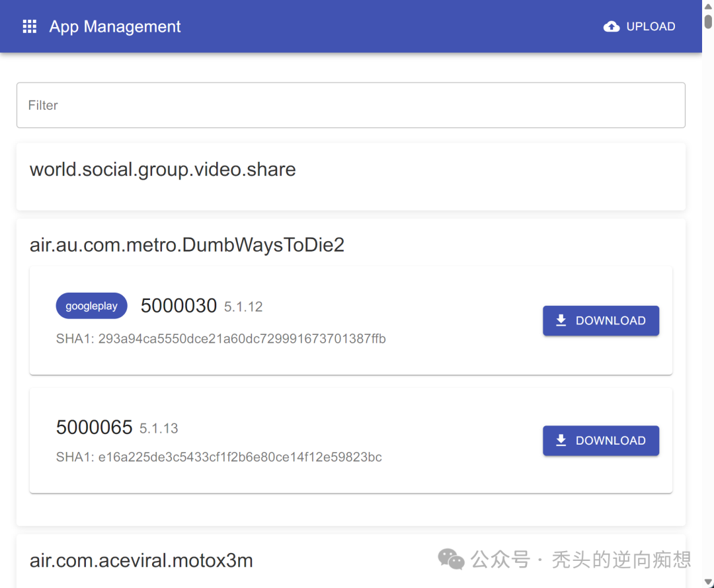Screen dimensions: 714x588
Task: Click the scrollbar down arrow
Action: point(708,581)
